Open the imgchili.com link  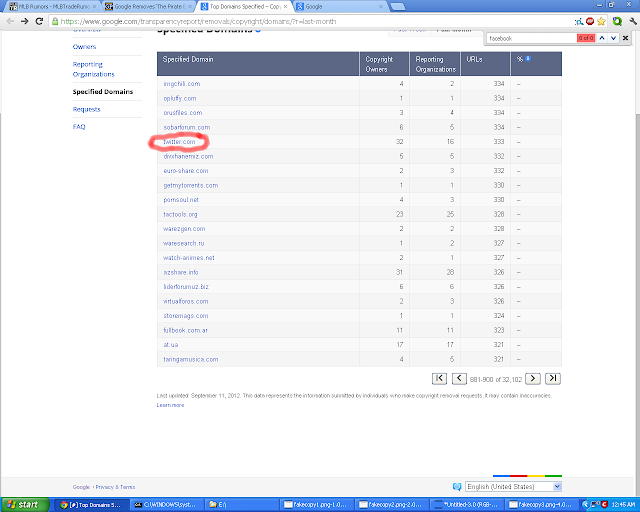[x=182, y=84]
